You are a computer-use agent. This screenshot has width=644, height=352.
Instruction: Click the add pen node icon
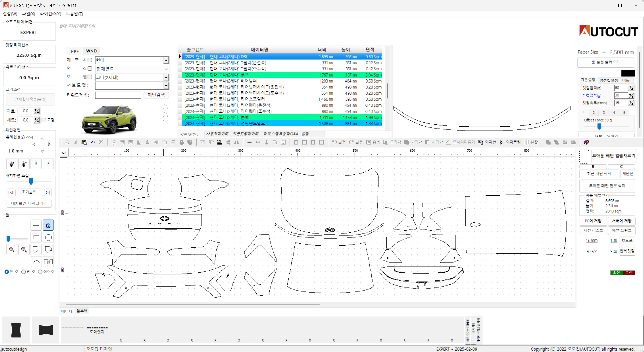pos(12,164)
